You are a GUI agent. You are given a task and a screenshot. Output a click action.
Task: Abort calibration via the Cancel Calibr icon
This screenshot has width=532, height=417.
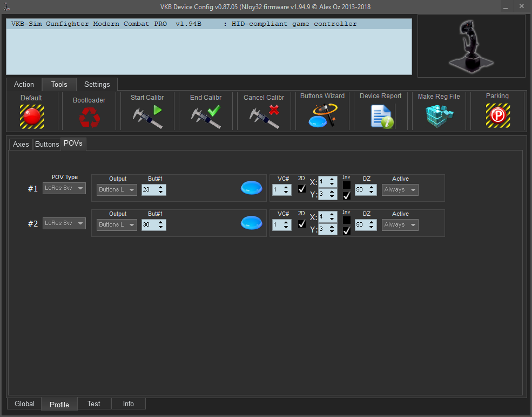pyautogui.click(x=264, y=117)
